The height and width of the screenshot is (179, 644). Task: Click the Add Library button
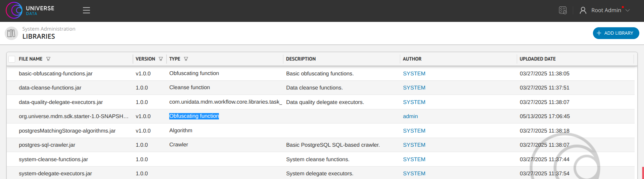[615, 33]
